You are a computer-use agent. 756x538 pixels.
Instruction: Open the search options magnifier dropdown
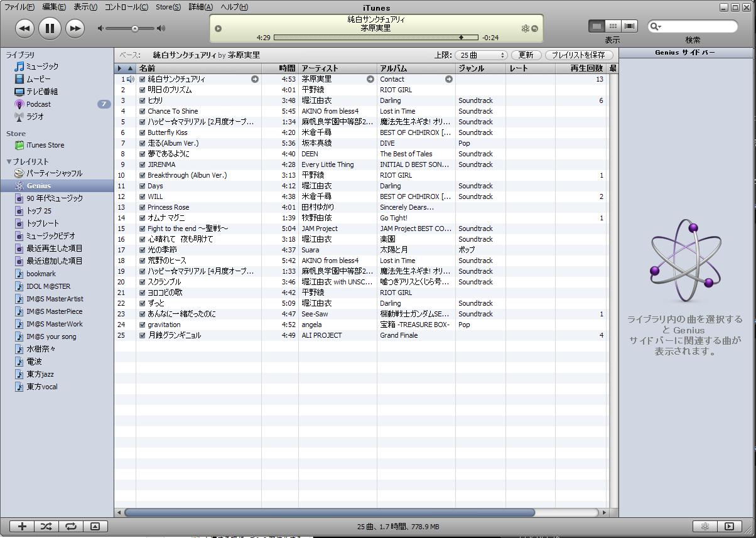click(x=656, y=26)
